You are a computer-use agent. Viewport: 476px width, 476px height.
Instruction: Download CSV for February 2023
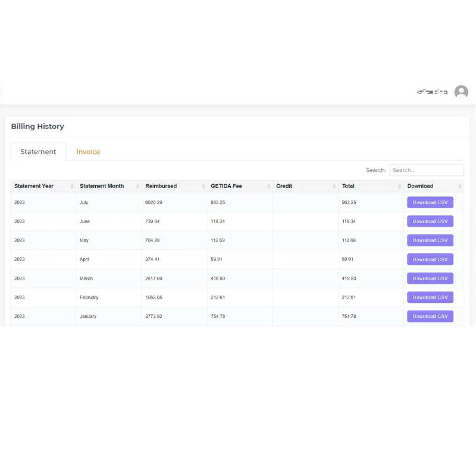(x=430, y=297)
